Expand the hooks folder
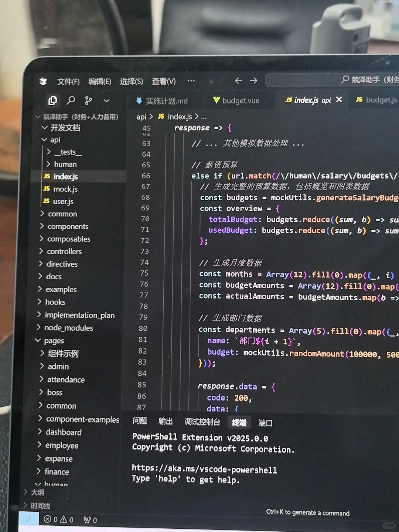This screenshot has width=399, height=532. click(x=51, y=302)
